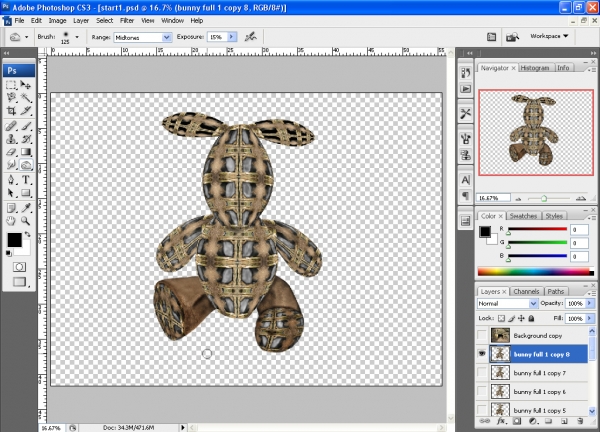Open the Workspace dropdown
Image resolution: width=600 pixels, height=432 pixels.
coord(549,36)
